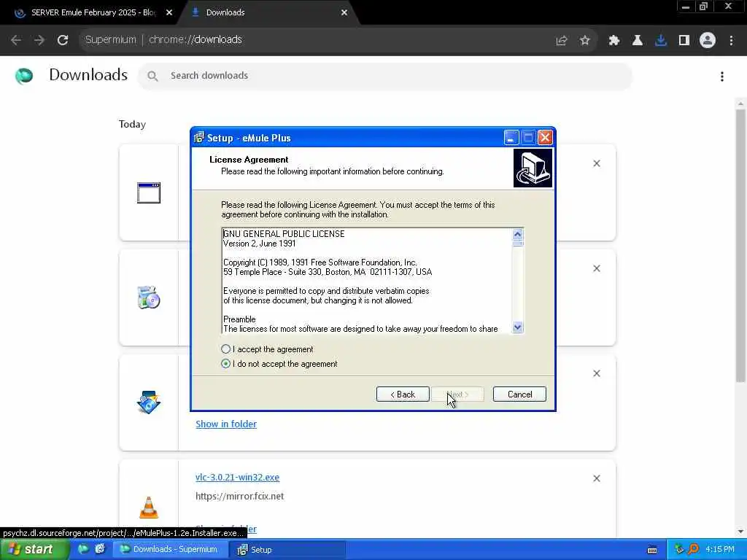Minimize the eMule Plus setup window

[x=511, y=138]
